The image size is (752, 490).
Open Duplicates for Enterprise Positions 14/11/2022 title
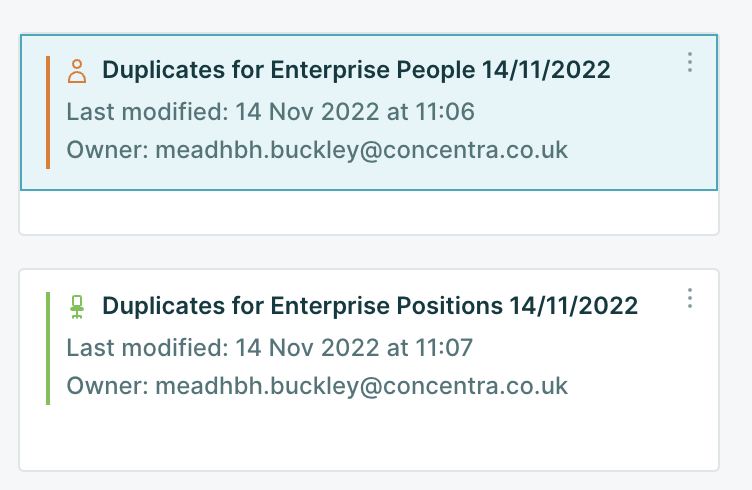[305, 306]
